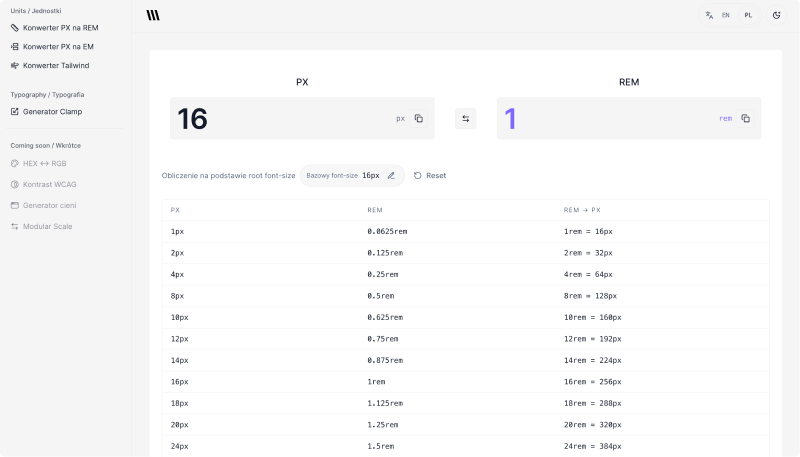Click the REM → PX column header
The image size is (800, 457).
point(582,210)
